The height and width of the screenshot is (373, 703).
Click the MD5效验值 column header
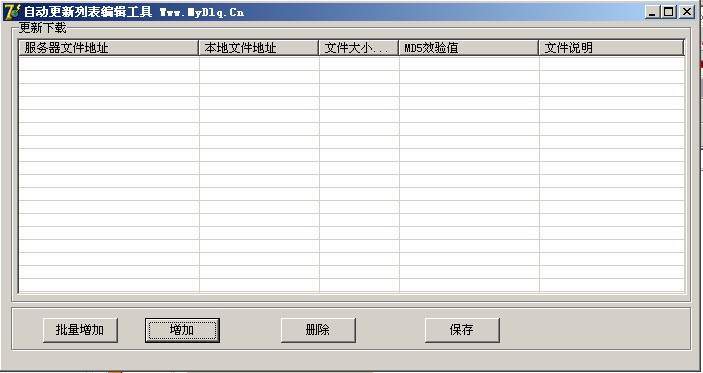click(469, 48)
